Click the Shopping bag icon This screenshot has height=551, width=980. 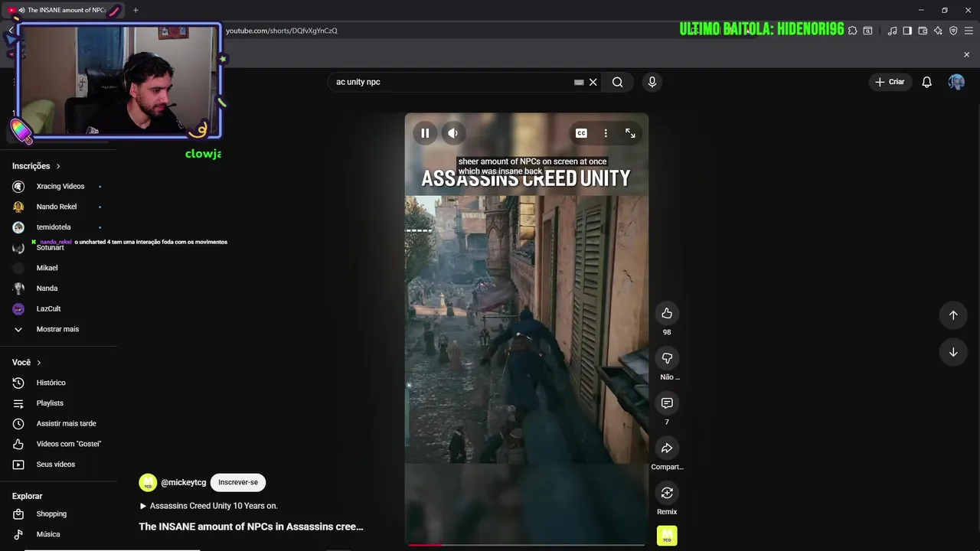point(18,514)
